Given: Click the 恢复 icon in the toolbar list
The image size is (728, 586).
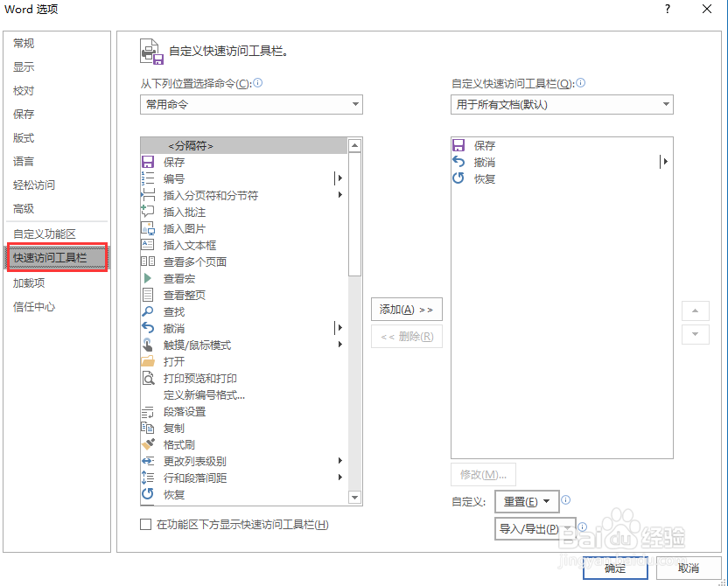Looking at the screenshot, I should click(458, 178).
